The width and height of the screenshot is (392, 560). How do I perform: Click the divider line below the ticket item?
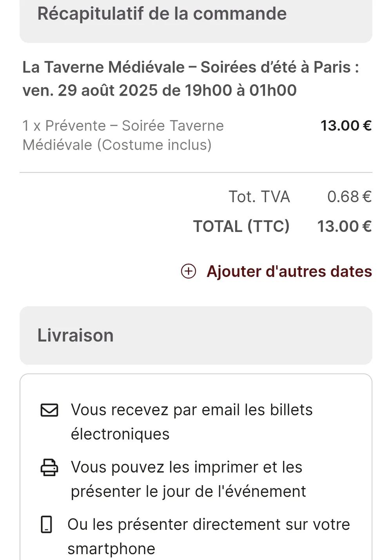coord(196,172)
